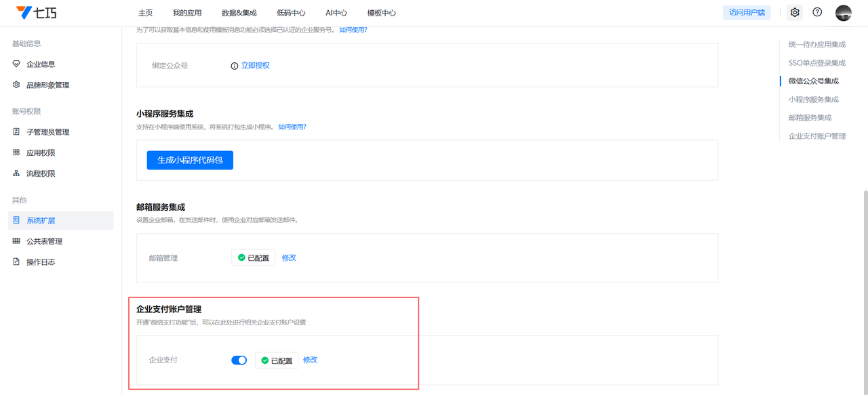Click the 访问用户端 button

747,12
